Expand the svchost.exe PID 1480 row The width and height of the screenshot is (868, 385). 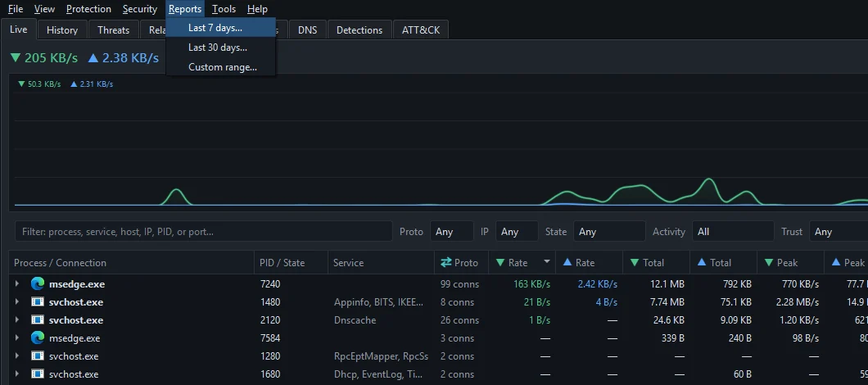[17, 302]
